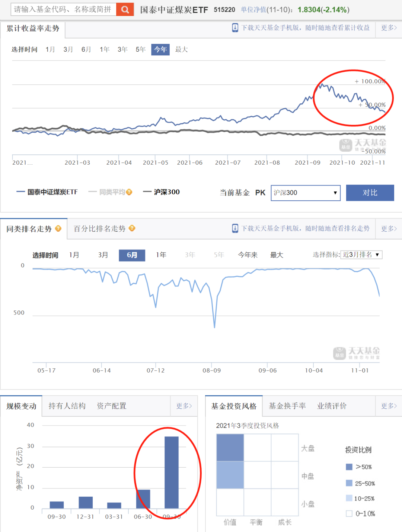Click 更多 link in 累计收益率走势 header

click(x=389, y=28)
